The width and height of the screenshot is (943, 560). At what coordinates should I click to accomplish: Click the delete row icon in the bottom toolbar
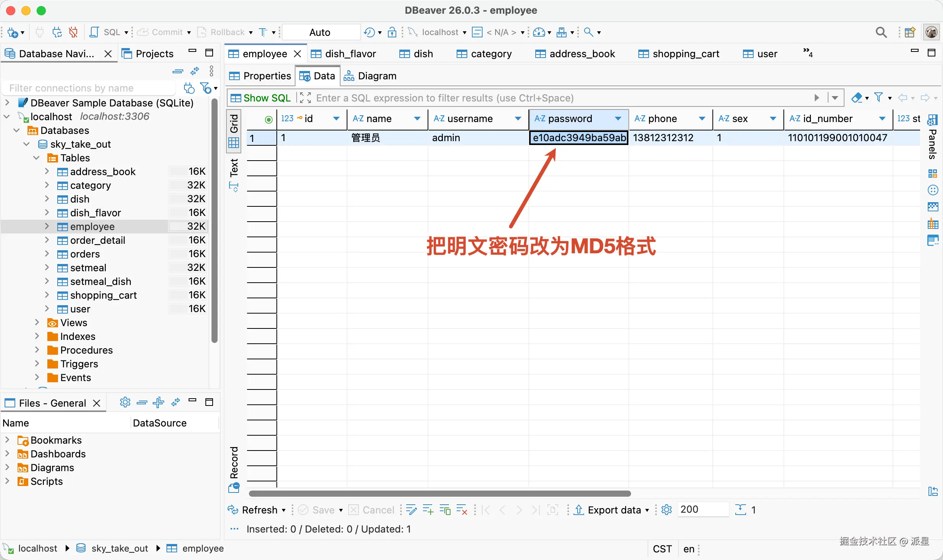click(x=462, y=510)
